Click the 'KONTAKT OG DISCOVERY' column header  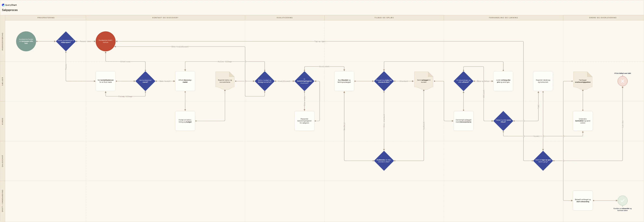click(165, 18)
